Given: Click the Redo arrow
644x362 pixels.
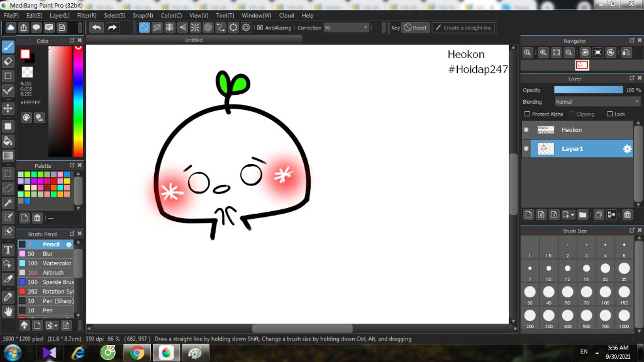Looking at the screenshot, I should [112, 28].
